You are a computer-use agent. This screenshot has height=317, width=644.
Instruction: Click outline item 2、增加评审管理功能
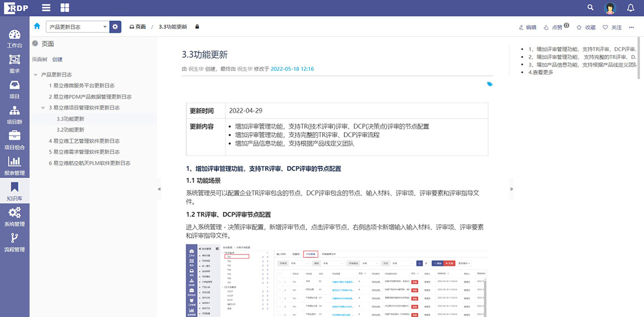click(x=582, y=57)
